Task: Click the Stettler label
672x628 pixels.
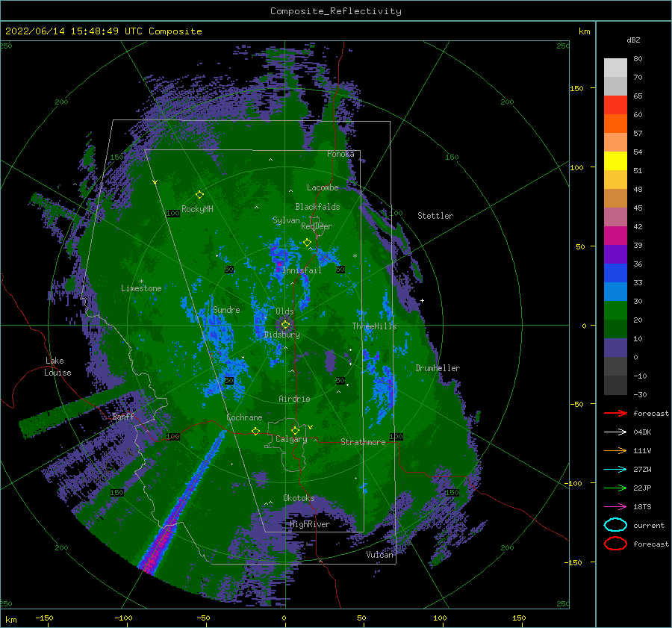Action: [435, 216]
